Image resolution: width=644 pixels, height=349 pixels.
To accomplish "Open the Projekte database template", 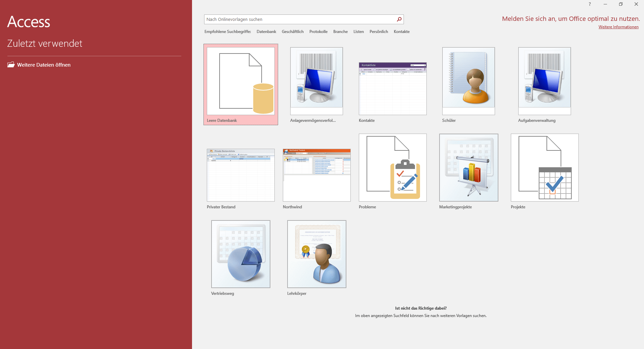I will 544,167.
